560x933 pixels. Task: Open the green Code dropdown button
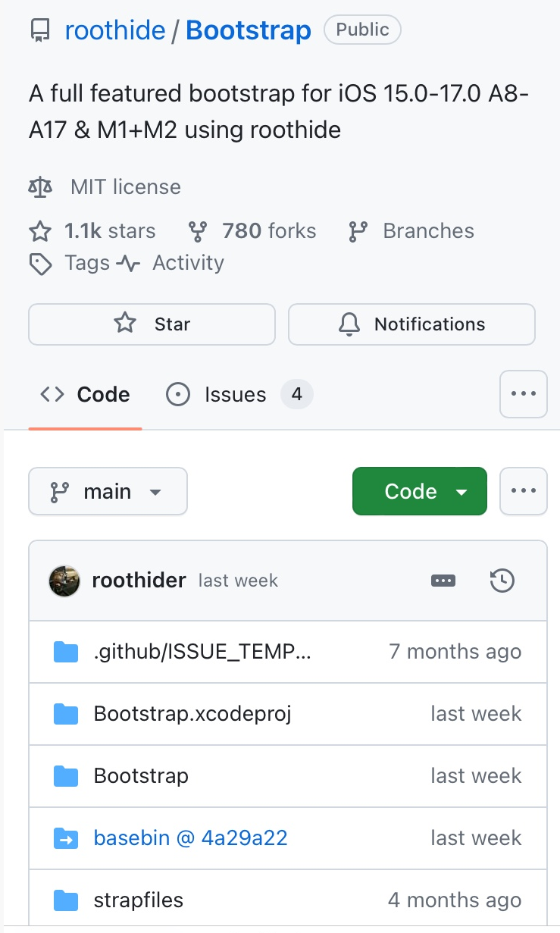coord(420,492)
